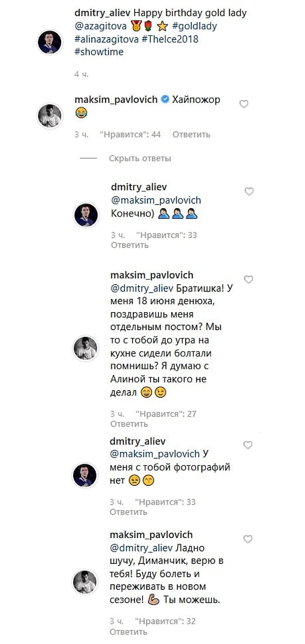Open dmitry_aliev avatar on top post
This screenshot has height=644, width=305.
pos(50,42)
